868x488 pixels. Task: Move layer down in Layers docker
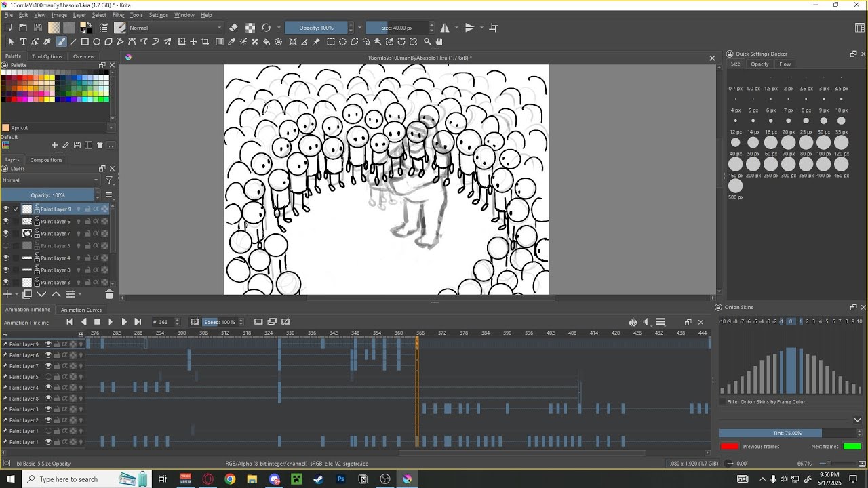(x=41, y=294)
